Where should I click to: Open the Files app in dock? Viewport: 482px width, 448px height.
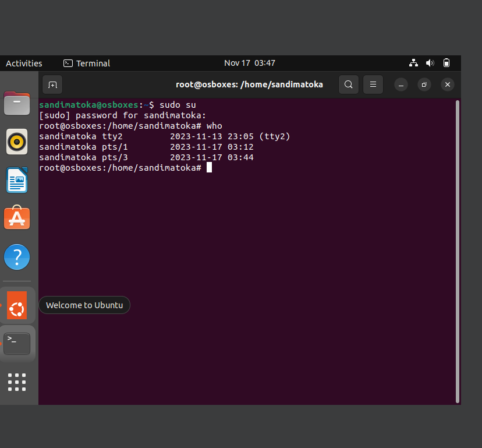pyautogui.click(x=17, y=103)
